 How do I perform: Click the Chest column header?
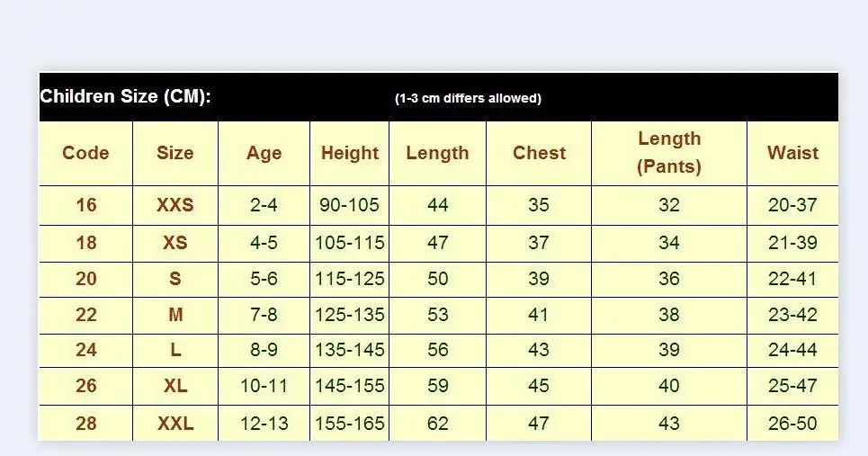539,153
